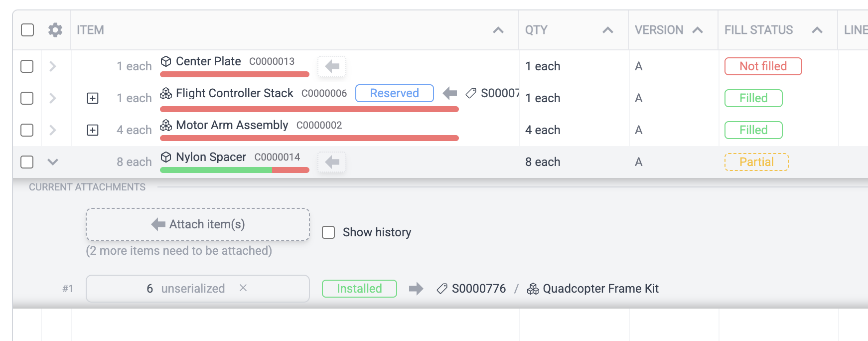Click the gray arrow after Reserved badge
The height and width of the screenshot is (341, 868).
[450, 93]
